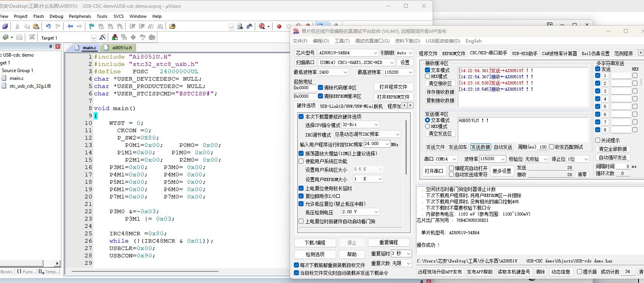Enable 编程完自动打开 checkbox
Screen dimensions: 644x283
(451, 168)
